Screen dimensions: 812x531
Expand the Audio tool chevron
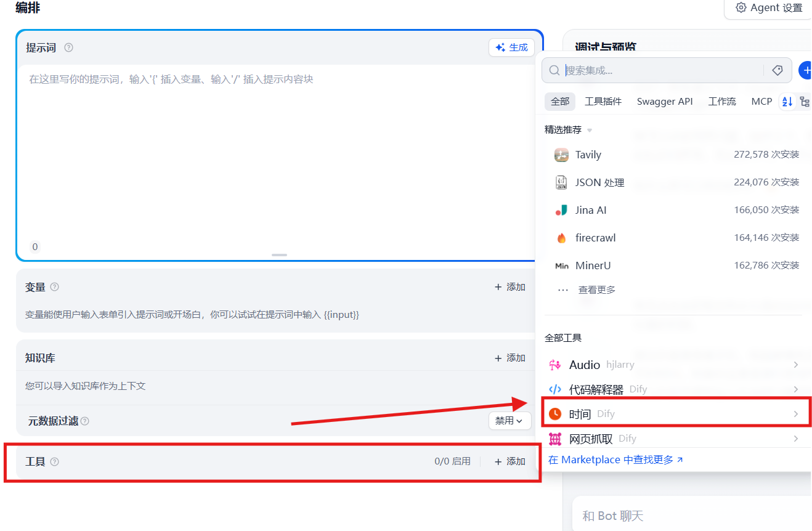pyautogui.click(x=796, y=365)
